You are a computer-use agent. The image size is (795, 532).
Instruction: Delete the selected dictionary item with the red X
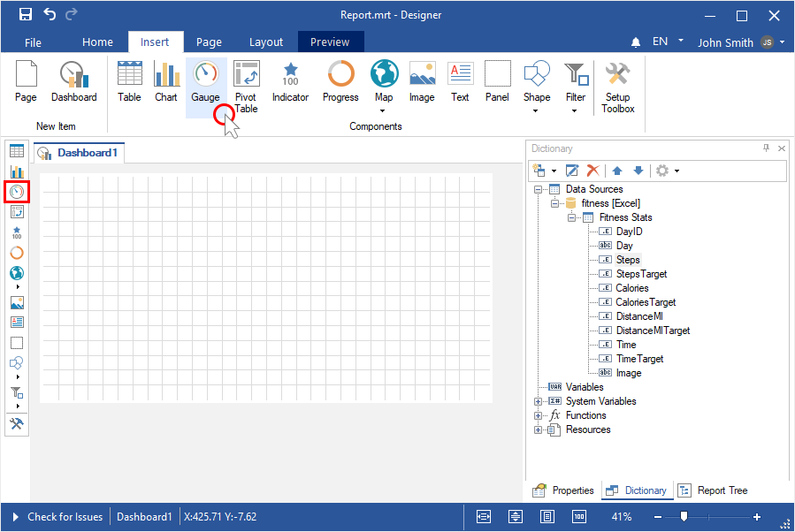[x=593, y=171]
